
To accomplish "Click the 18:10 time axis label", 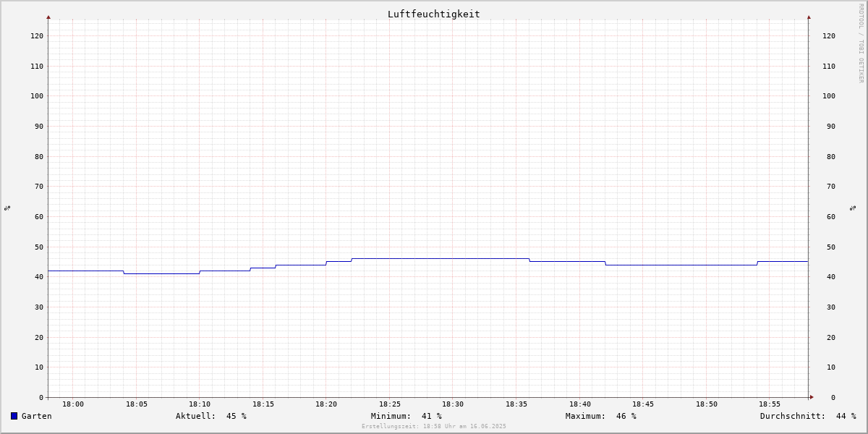I will pyautogui.click(x=200, y=404).
